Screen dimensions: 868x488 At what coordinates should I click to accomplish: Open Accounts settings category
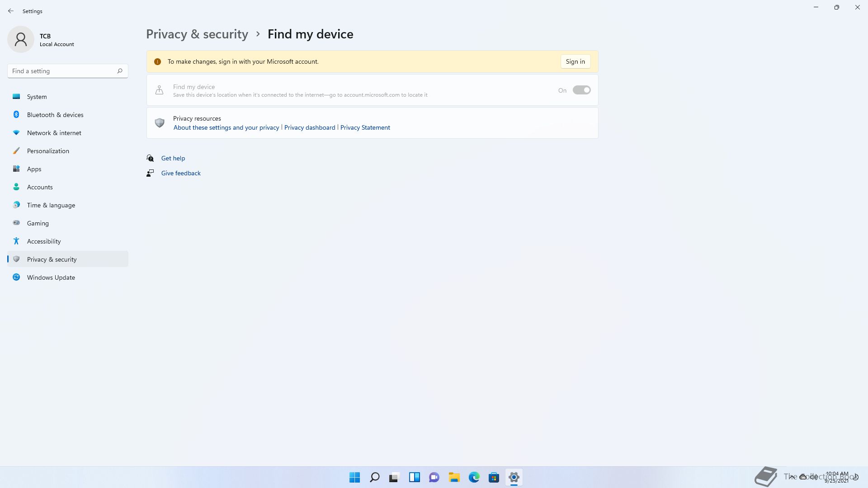68,187
